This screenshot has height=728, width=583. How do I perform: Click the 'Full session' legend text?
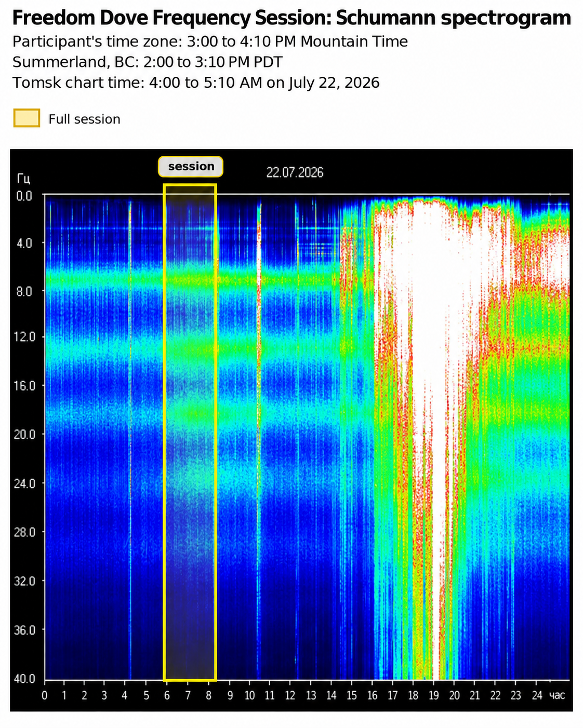point(84,119)
